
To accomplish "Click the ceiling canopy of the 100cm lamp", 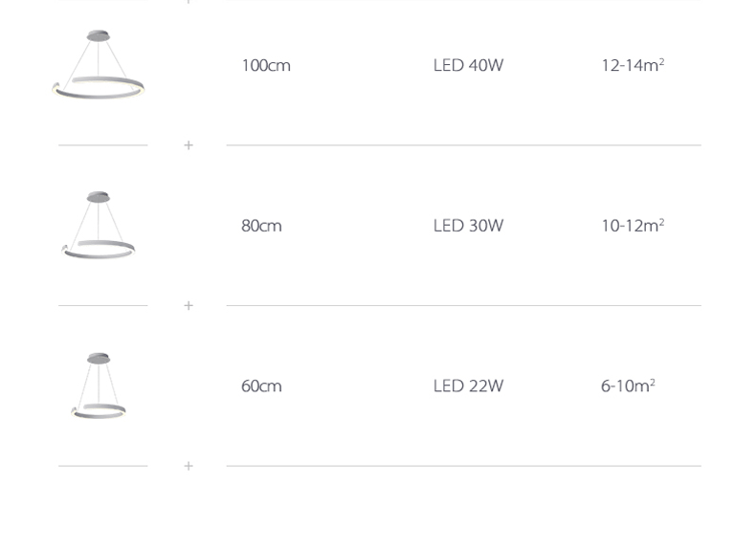I will 99,35.
